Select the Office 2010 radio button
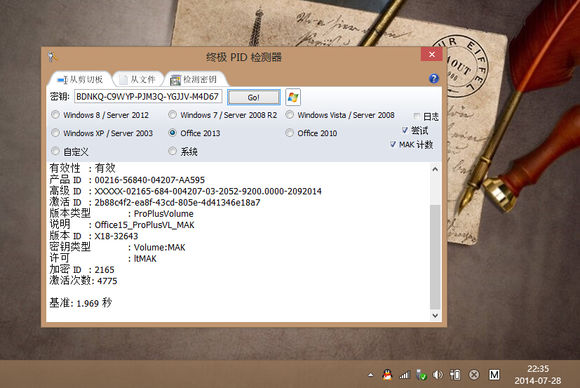The height and width of the screenshot is (388, 580). click(290, 132)
